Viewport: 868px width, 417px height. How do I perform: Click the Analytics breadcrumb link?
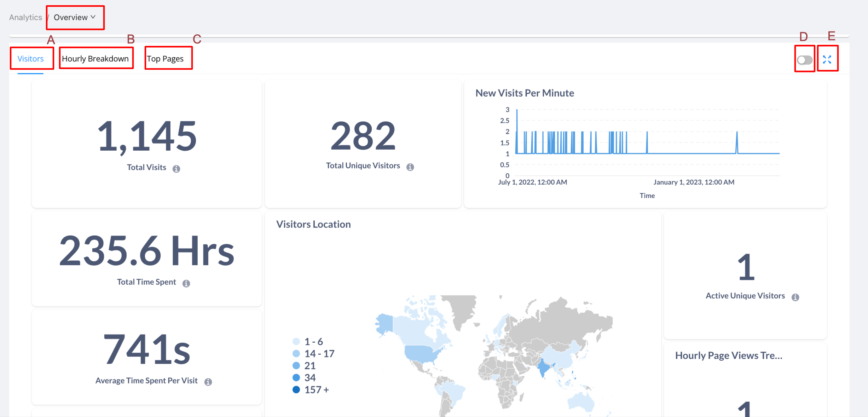(x=25, y=17)
